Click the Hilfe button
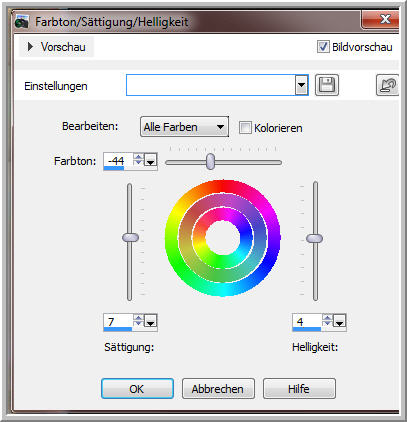 299,389
